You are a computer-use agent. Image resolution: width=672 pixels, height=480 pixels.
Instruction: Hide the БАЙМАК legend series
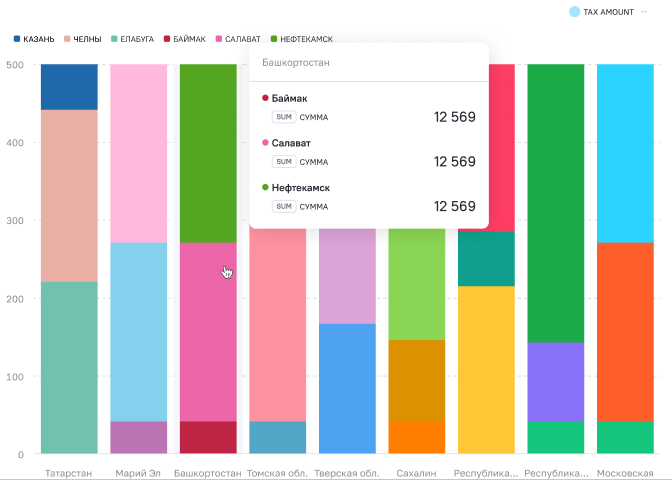pos(185,39)
